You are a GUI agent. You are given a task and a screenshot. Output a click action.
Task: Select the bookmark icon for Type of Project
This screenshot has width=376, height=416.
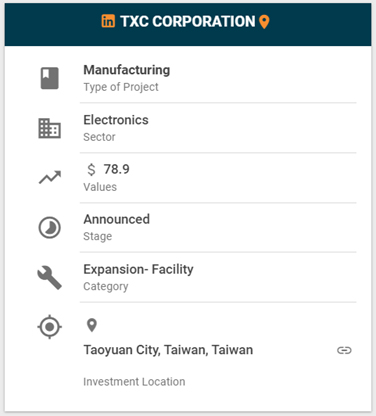click(x=50, y=78)
